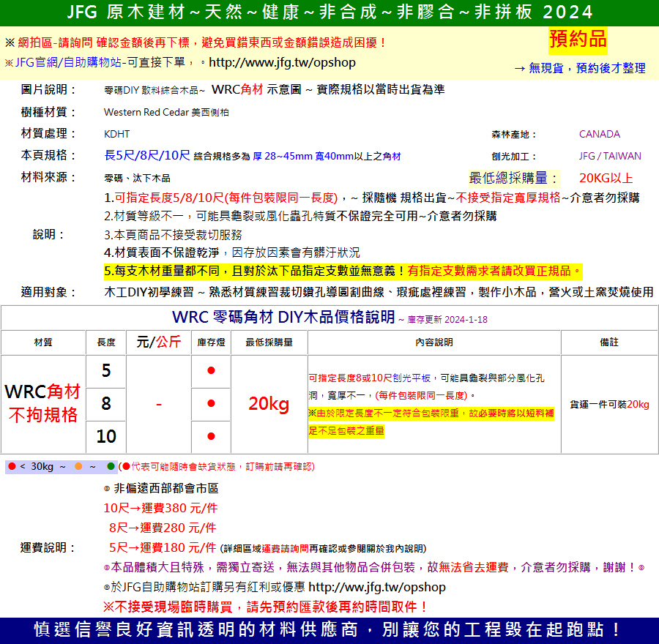The image size is (659, 644).
Task: Click the 內容說明 column header
Action: pyautogui.click(x=434, y=342)
